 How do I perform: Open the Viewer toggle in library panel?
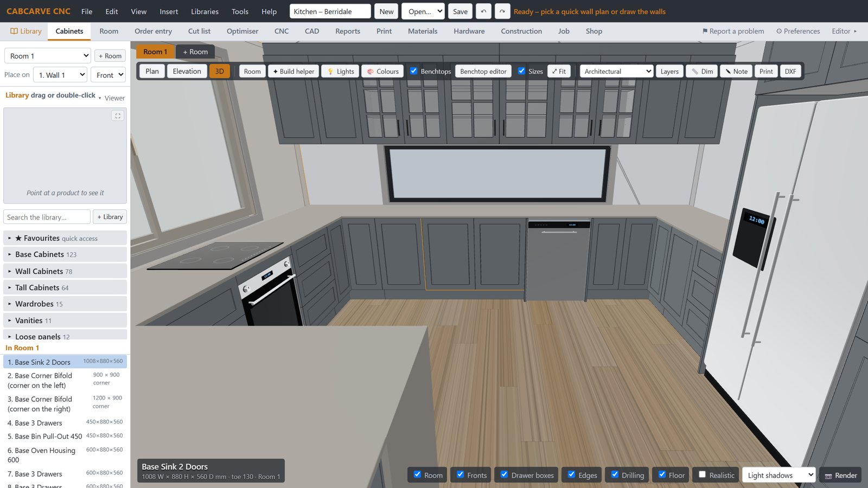point(112,98)
